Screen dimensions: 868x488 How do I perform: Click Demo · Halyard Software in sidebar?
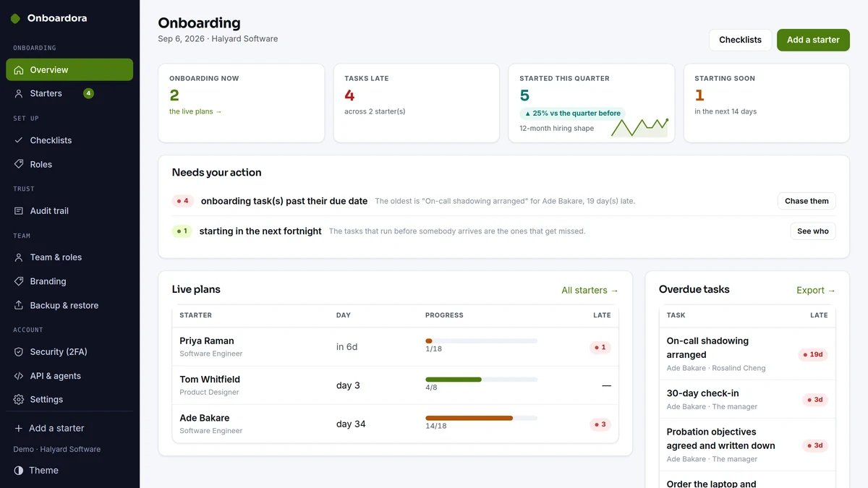57,449
